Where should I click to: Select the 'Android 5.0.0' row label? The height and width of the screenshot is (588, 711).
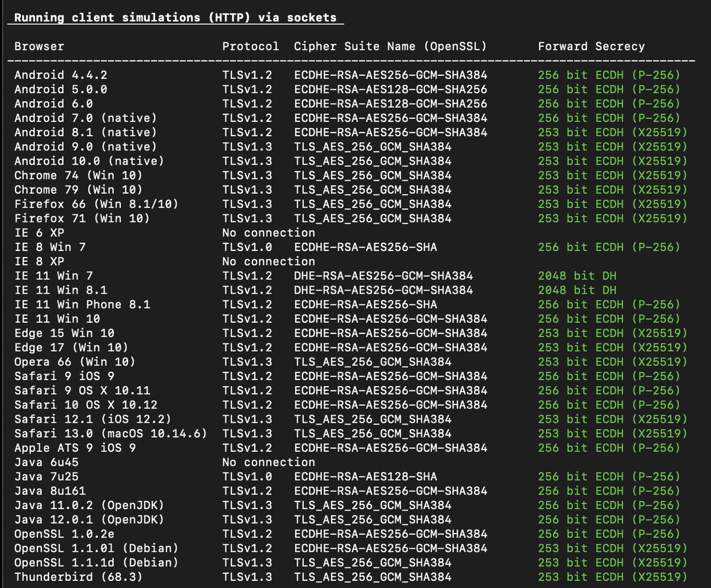pyautogui.click(x=61, y=89)
